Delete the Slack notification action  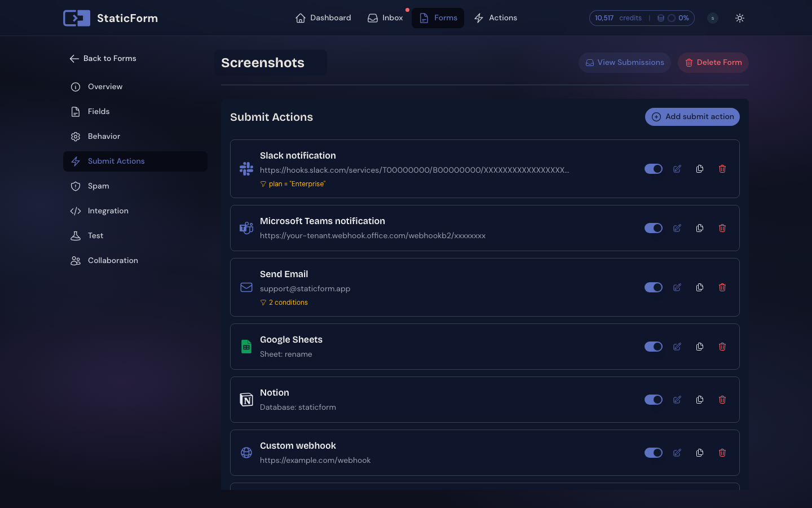[722, 169]
